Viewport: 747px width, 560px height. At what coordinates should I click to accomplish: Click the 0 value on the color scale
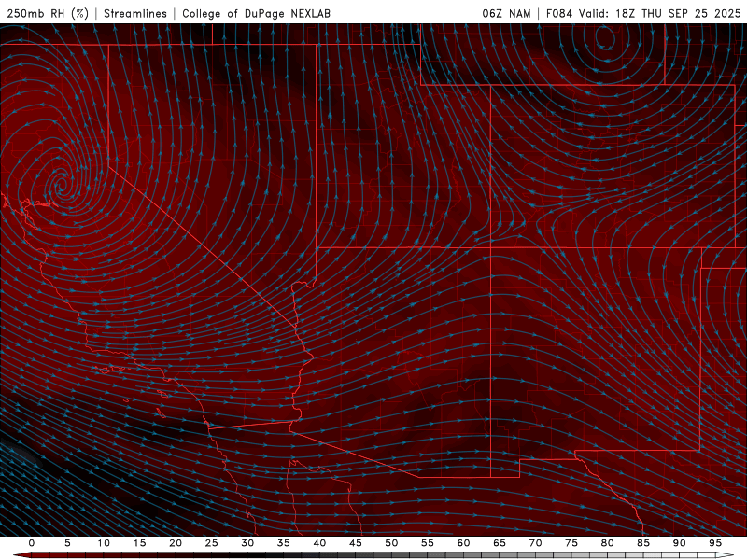tap(32, 543)
